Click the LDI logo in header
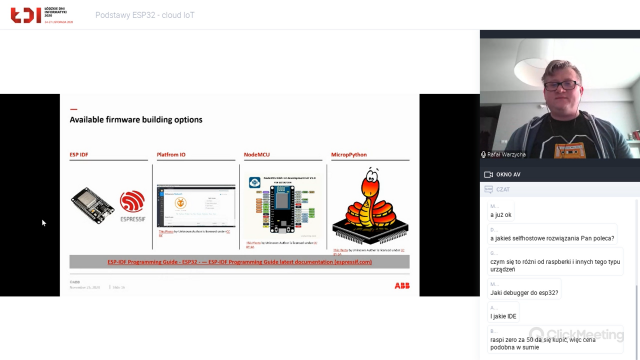 click(x=42, y=15)
